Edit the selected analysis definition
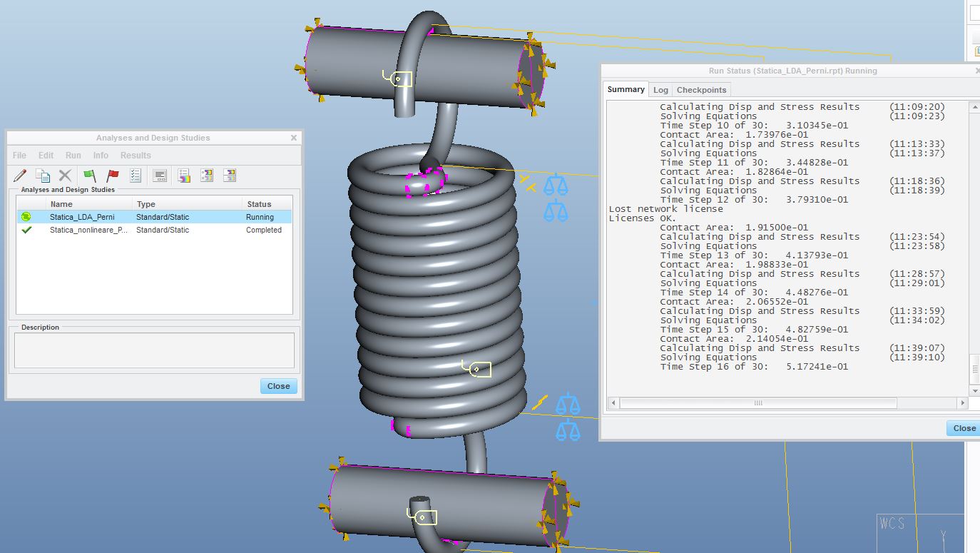Screen dimensions: 980x553 (20, 175)
